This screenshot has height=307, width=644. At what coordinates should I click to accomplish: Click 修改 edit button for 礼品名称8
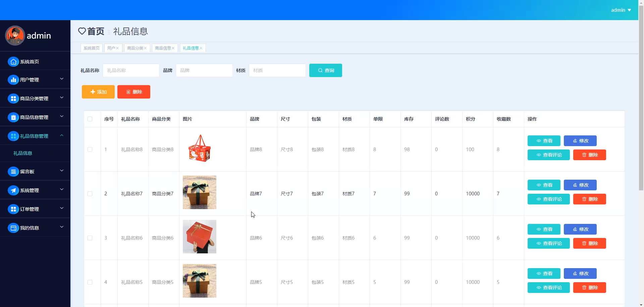click(580, 141)
